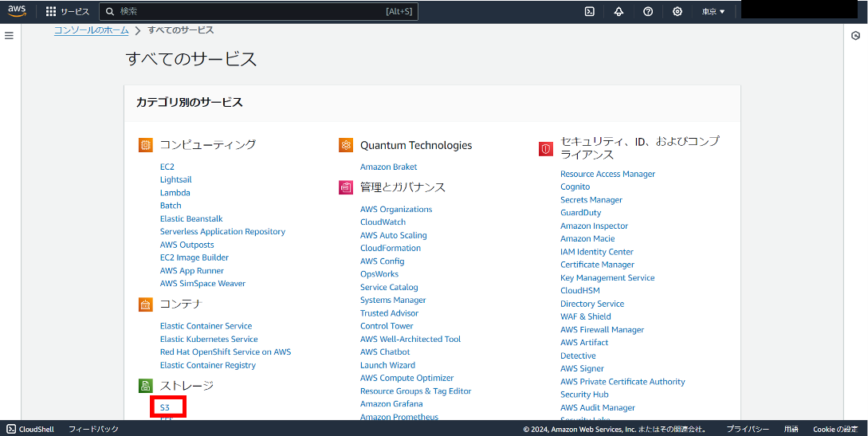Open the S3 storage service

point(165,407)
